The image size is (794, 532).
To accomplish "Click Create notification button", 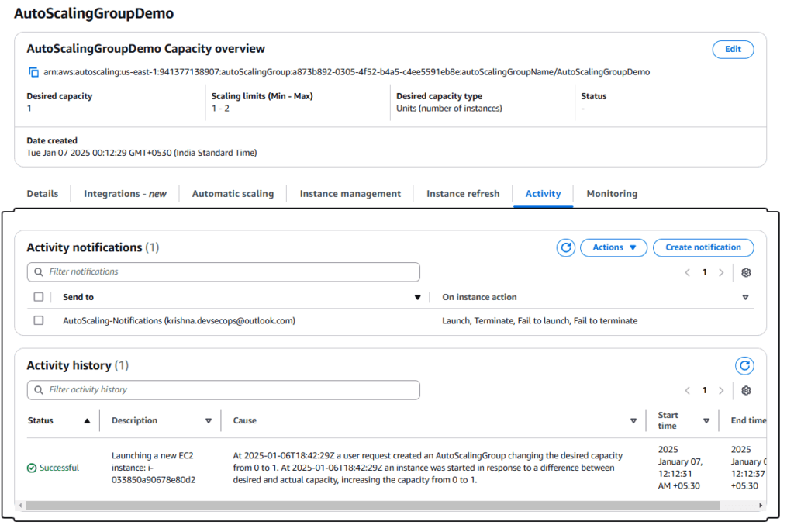I will tap(703, 247).
